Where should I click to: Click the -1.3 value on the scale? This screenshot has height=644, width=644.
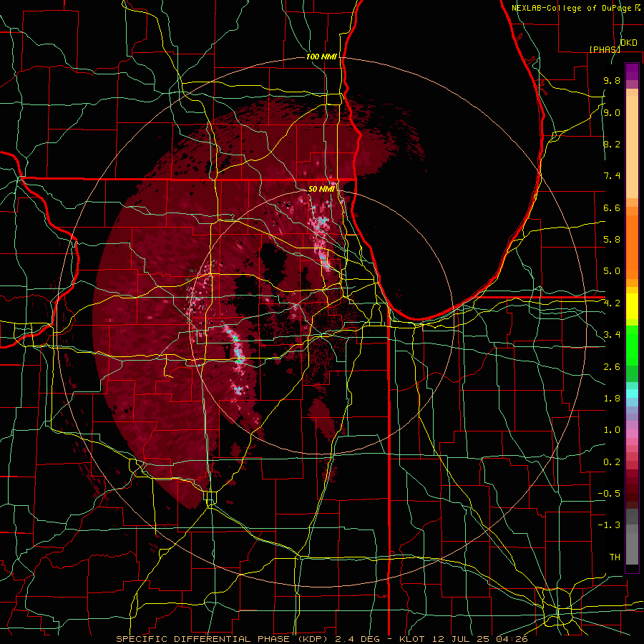click(x=609, y=525)
